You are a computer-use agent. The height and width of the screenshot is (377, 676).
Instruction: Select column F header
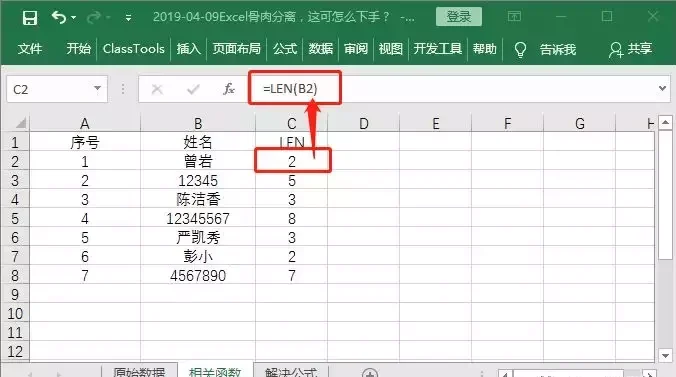tap(507, 123)
